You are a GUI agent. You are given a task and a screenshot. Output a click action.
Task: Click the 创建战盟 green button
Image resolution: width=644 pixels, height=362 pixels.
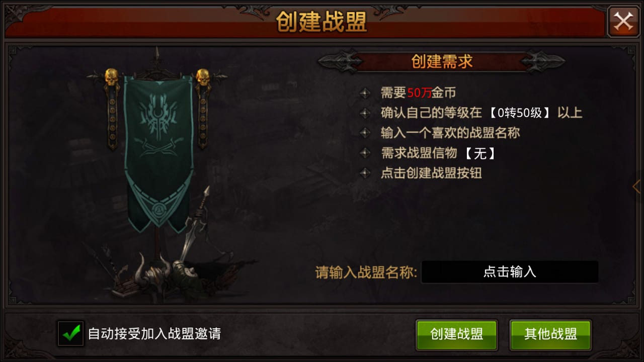tap(457, 334)
